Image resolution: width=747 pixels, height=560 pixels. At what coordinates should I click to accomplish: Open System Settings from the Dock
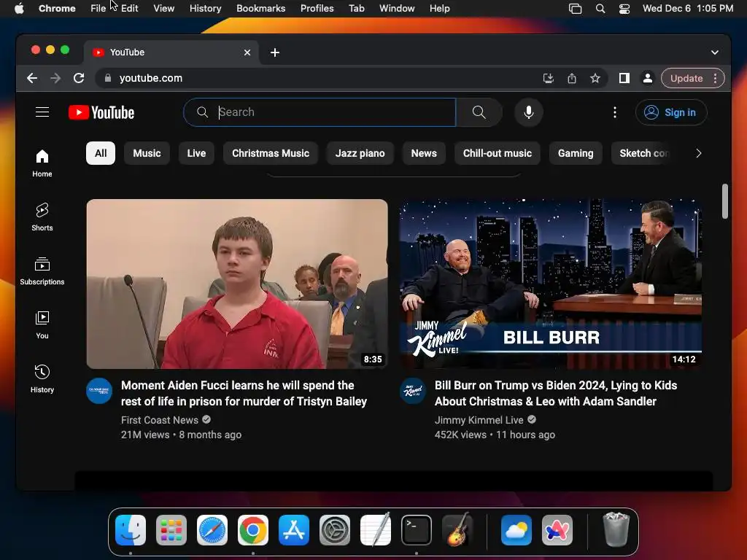pos(334,530)
